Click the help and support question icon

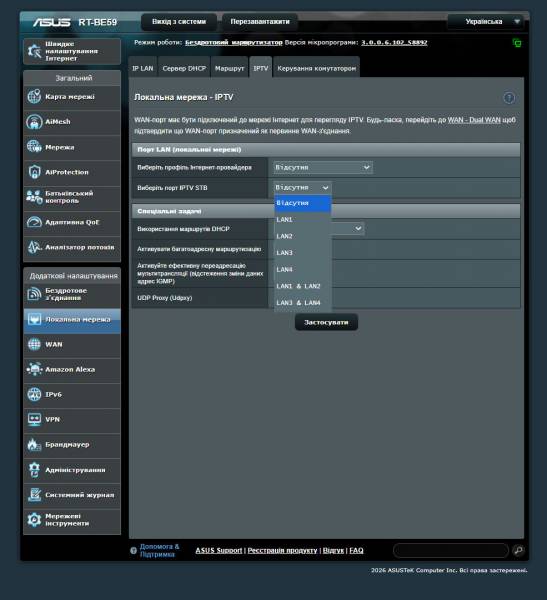click(133, 550)
